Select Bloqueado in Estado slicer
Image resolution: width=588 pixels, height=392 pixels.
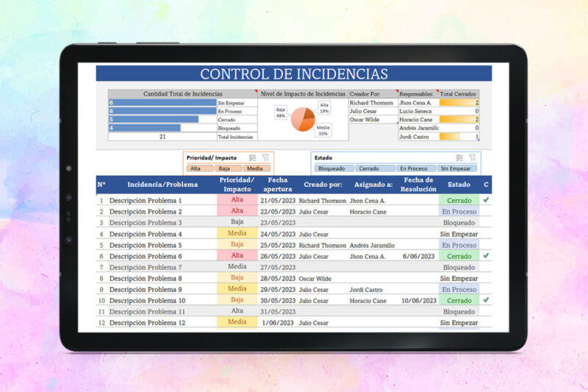point(334,168)
